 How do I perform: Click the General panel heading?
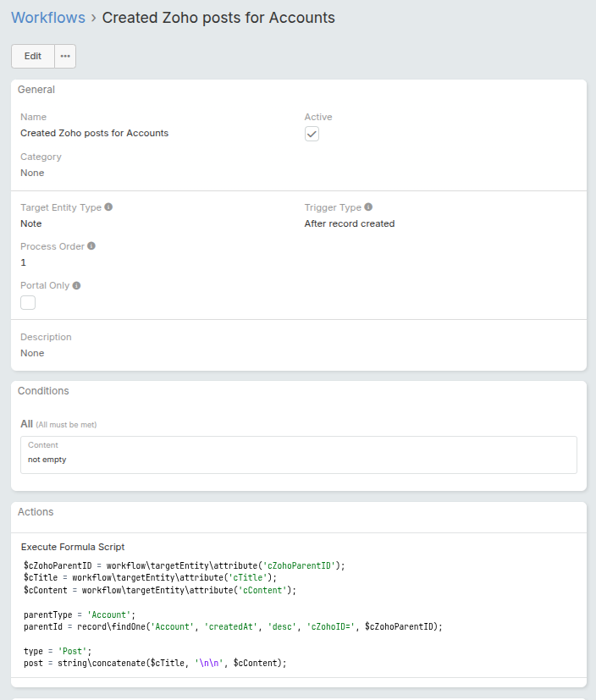coord(36,90)
